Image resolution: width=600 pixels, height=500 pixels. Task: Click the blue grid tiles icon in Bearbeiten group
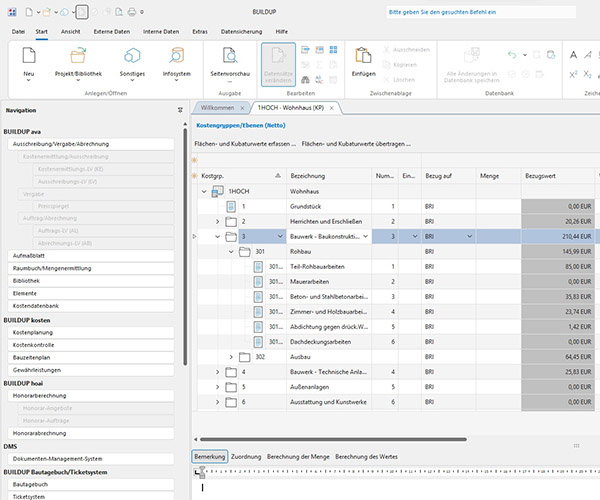333,49
